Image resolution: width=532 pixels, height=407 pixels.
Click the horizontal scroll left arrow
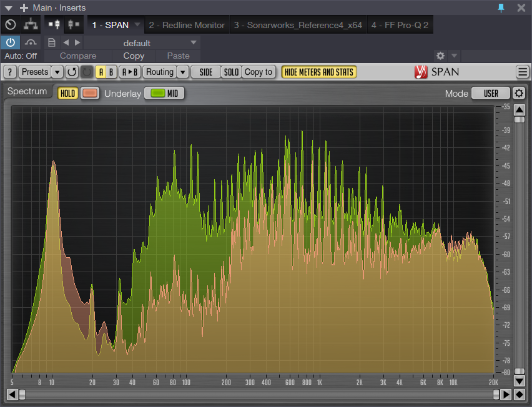point(12,395)
